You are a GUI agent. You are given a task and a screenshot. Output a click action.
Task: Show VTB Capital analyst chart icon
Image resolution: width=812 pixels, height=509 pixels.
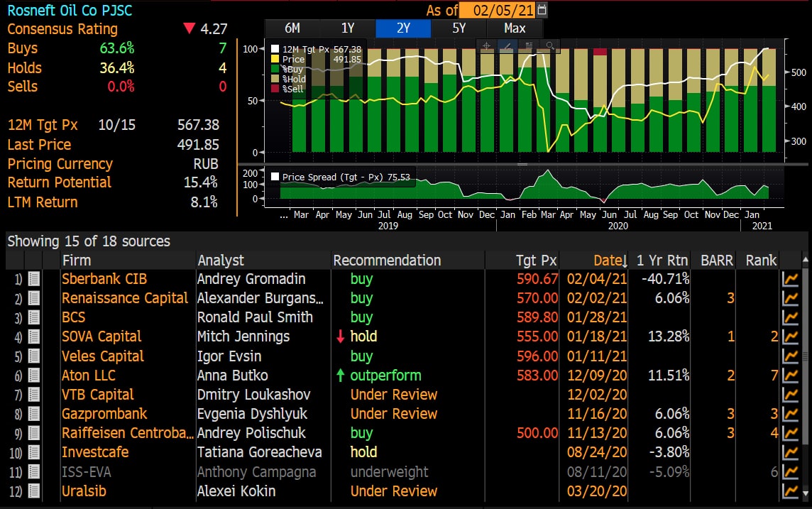pos(790,395)
